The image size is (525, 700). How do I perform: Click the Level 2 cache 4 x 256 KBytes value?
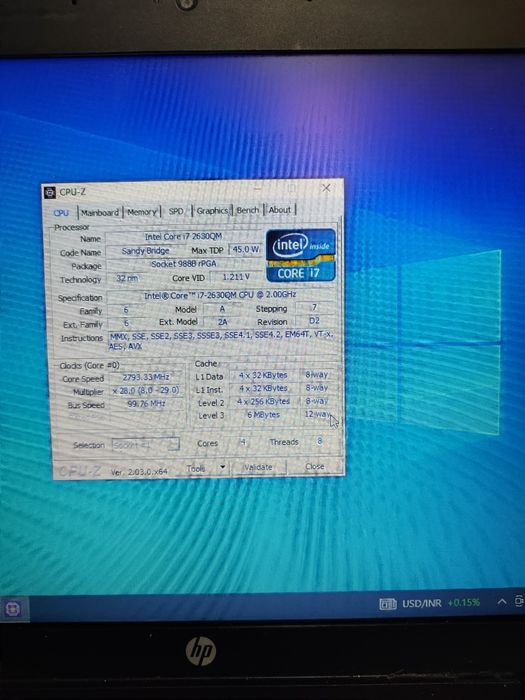point(263,401)
